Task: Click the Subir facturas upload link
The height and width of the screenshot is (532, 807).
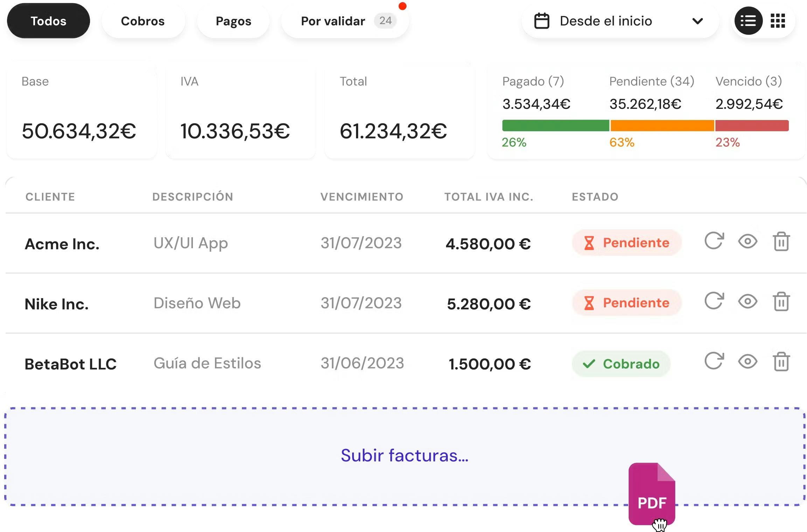Action: (404, 455)
